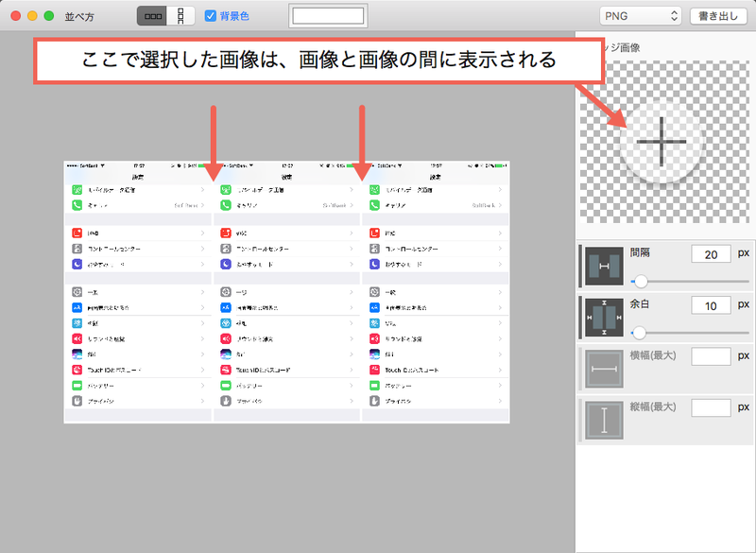Click the 縦幅(最大) max height icon

tap(601, 419)
